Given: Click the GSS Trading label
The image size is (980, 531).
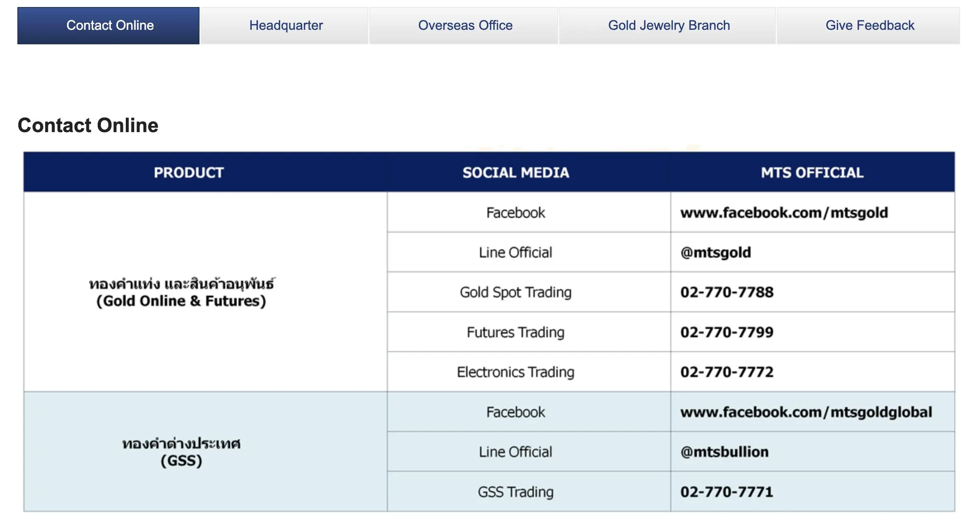Looking at the screenshot, I should [x=516, y=492].
